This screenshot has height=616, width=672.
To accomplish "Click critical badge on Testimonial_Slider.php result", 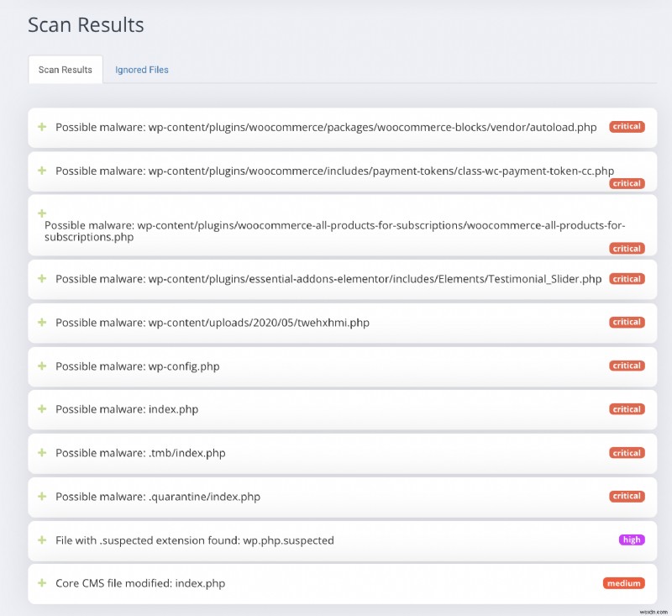I will (x=627, y=278).
